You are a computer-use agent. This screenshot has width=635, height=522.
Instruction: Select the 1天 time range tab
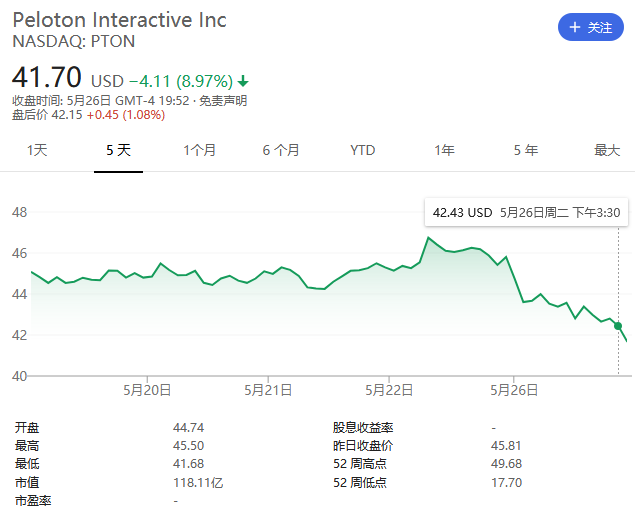(x=37, y=150)
